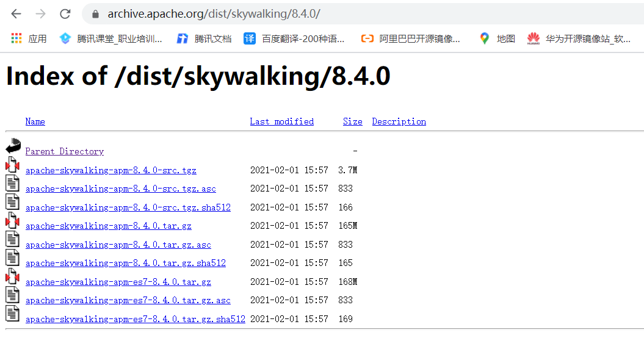The height and width of the screenshot is (352, 644).
Task: Download apache-skywalking-apm-es7-8.4.0.tar.gz
Action: (118, 282)
